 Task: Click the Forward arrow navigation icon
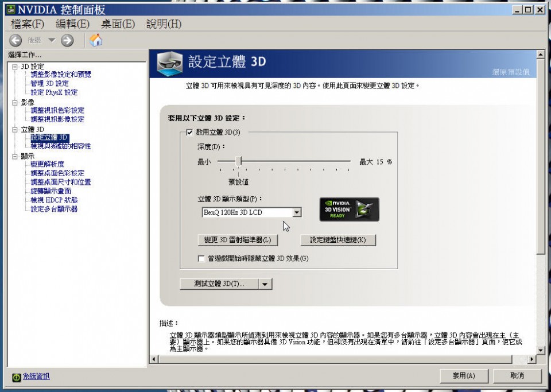click(67, 40)
